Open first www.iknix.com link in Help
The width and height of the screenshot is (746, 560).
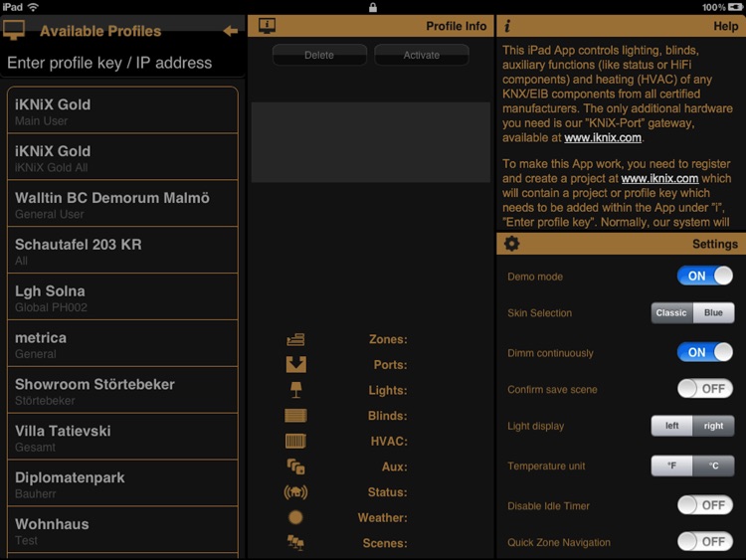pos(603,137)
